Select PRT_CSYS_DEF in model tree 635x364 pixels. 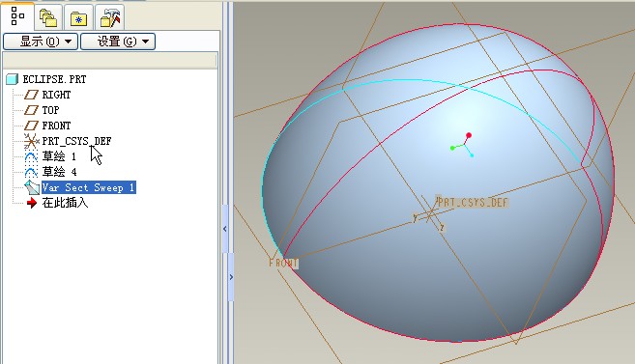tap(76, 141)
